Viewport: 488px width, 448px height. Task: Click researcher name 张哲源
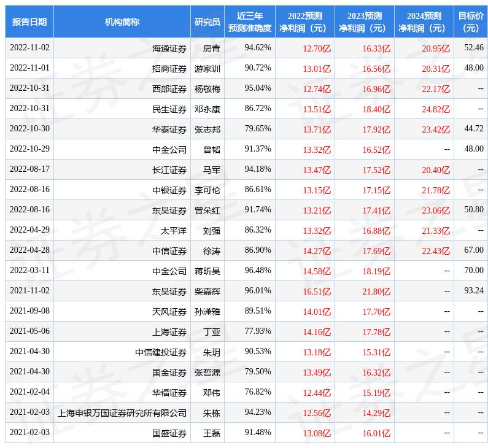point(207,372)
